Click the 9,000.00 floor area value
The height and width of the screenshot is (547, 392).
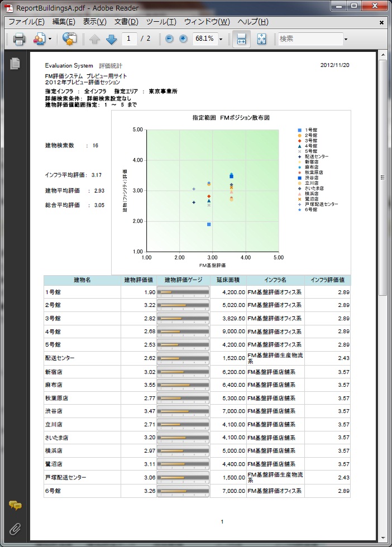[x=233, y=332]
